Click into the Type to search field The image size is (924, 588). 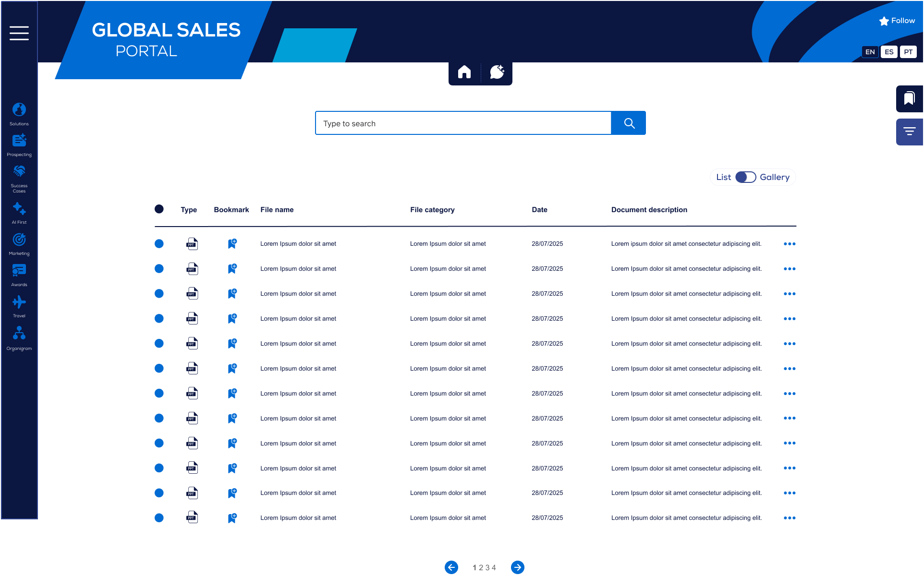click(463, 123)
